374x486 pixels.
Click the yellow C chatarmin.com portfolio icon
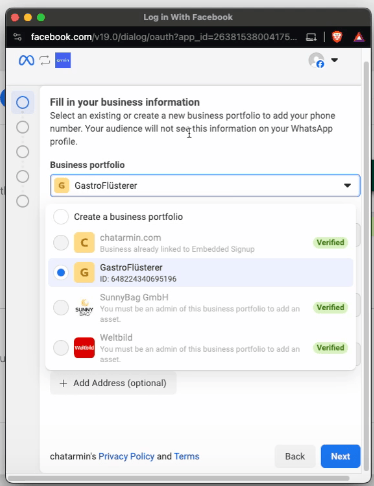click(x=84, y=243)
